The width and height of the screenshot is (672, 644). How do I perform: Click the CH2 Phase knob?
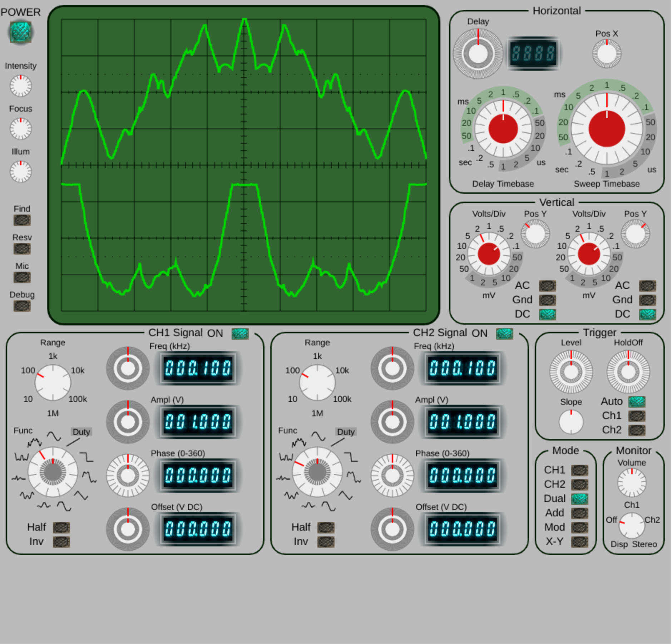[392, 476]
